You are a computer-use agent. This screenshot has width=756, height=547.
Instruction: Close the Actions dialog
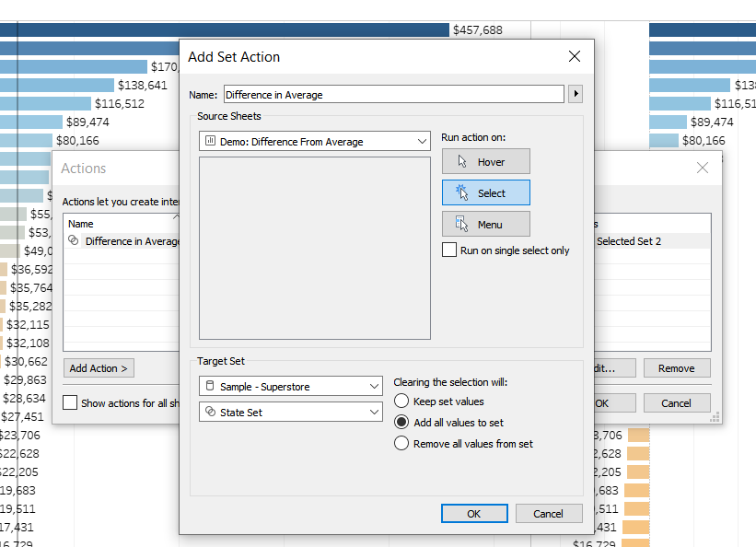click(703, 168)
